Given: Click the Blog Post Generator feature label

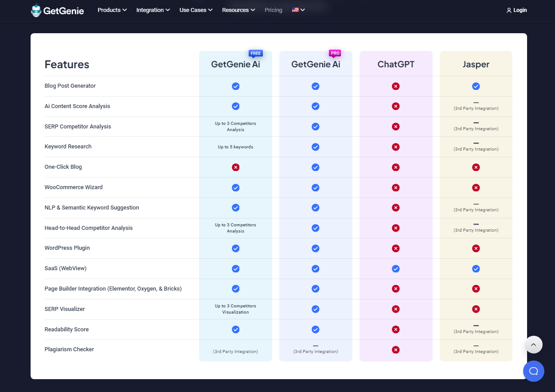Looking at the screenshot, I should [x=70, y=86].
